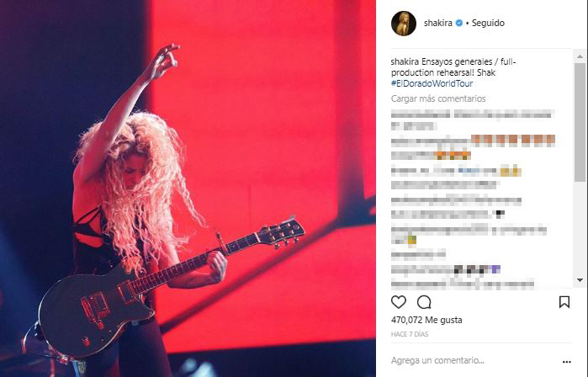Image resolution: width=588 pixels, height=377 pixels.
Task: Click the last visible blurred comment
Action: point(463,284)
